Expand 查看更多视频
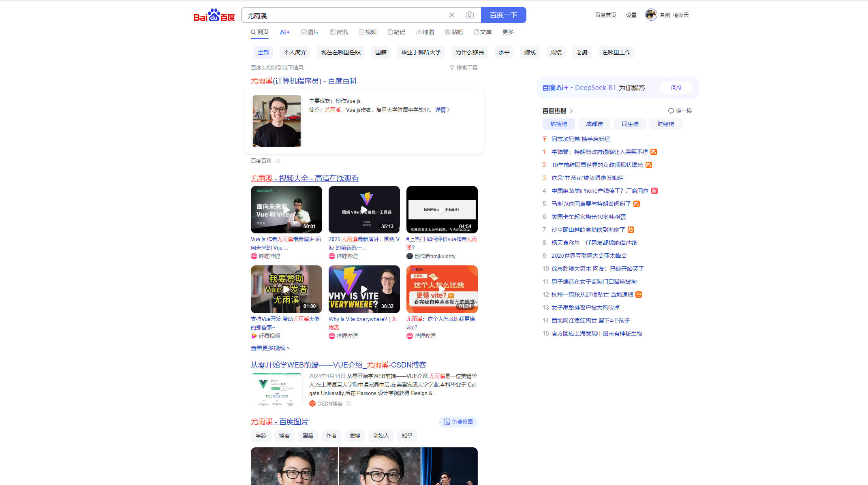Image resolution: width=868 pixels, height=485 pixels. [270, 348]
